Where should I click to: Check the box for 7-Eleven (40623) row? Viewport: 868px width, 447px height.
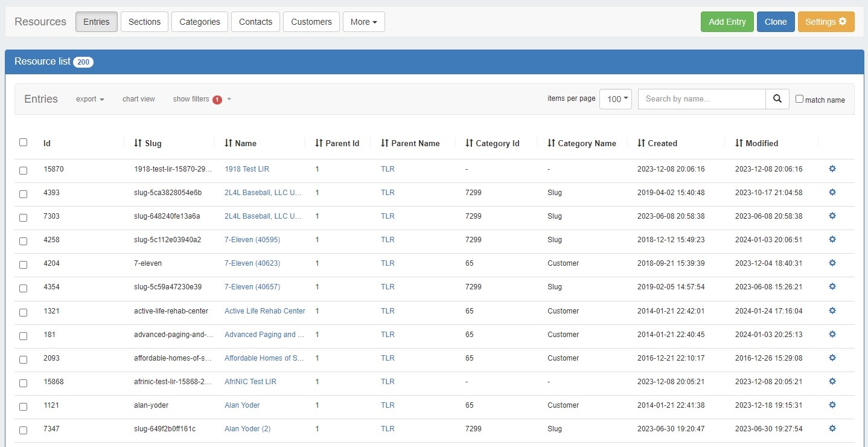(23, 264)
